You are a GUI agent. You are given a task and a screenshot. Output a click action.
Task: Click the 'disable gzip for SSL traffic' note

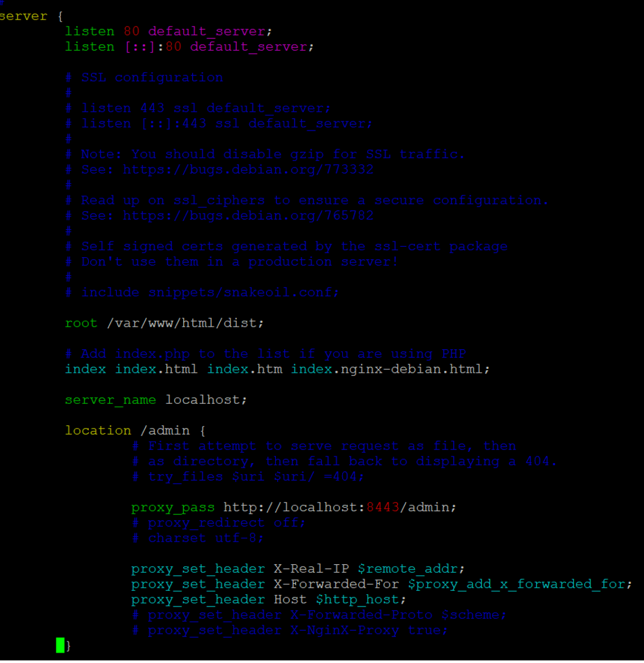click(x=265, y=155)
